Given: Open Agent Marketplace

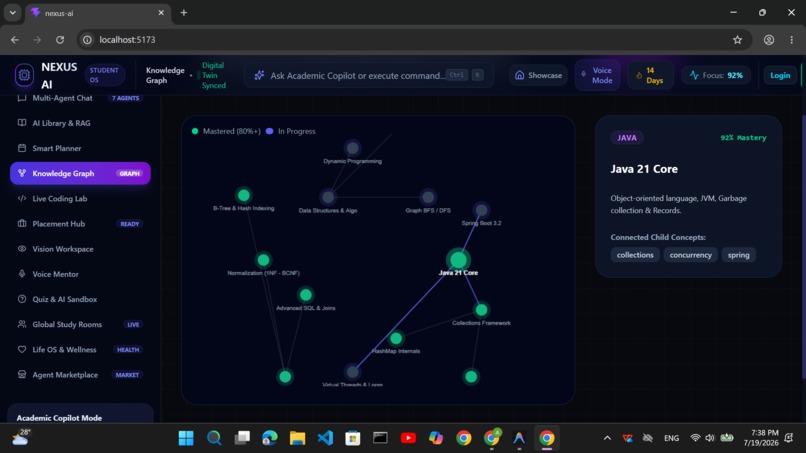Looking at the screenshot, I should pos(80,375).
